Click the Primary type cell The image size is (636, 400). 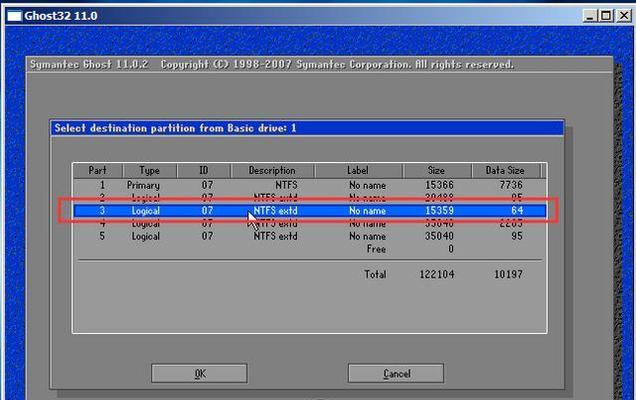(x=143, y=185)
